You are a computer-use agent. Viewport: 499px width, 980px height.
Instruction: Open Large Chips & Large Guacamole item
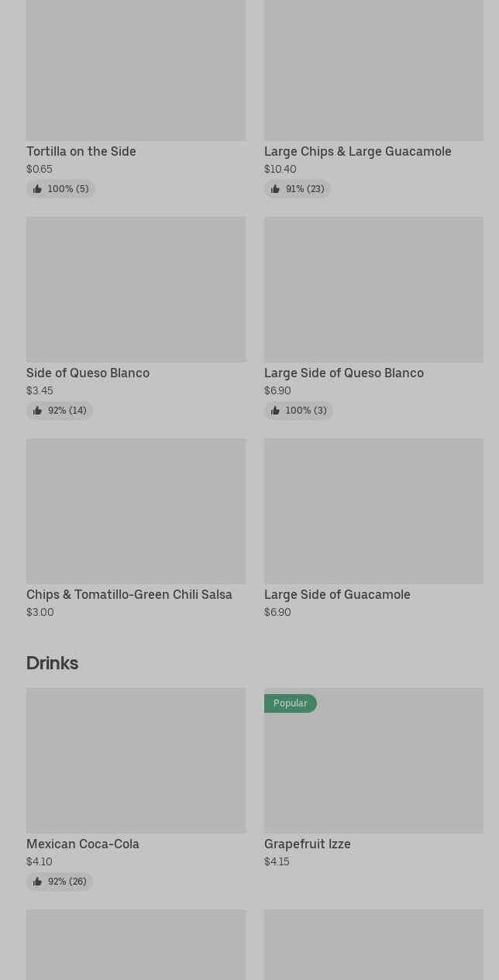click(357, 151)
